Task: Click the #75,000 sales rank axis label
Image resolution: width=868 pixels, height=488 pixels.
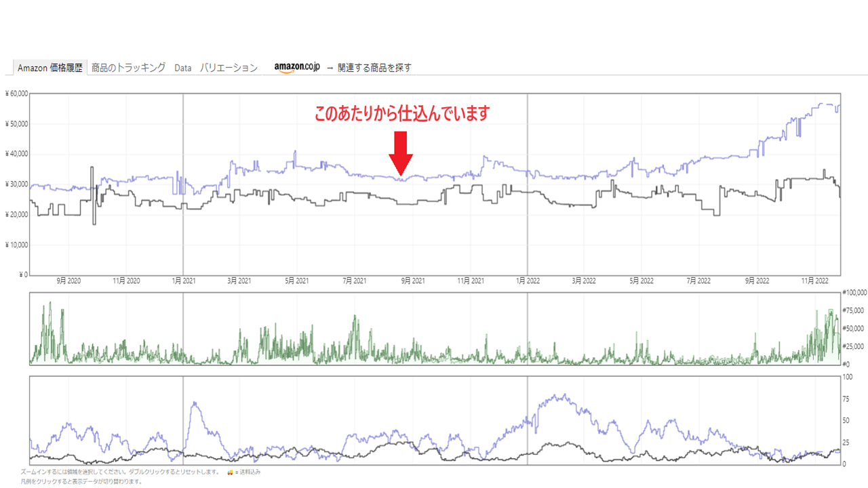Action: click(854, 310)
